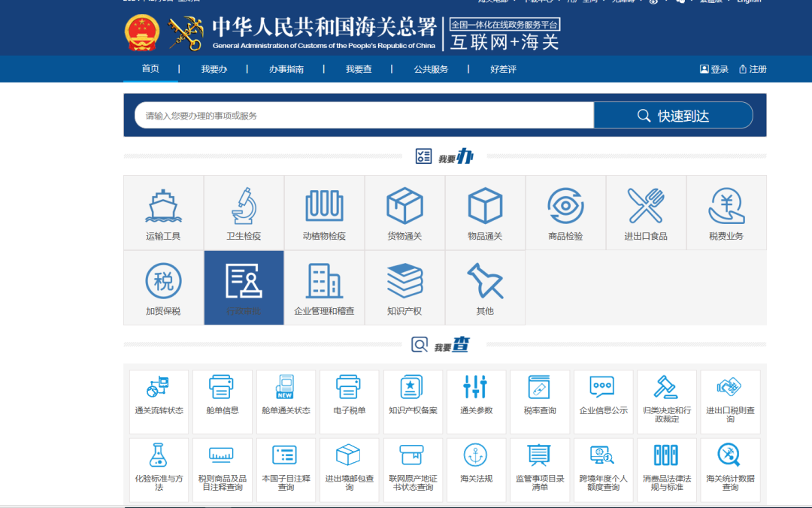Image resolution: width=812 pixels, height=508 pixels.
Task: Click the 快速到达 search button
Action: point(673,115)
